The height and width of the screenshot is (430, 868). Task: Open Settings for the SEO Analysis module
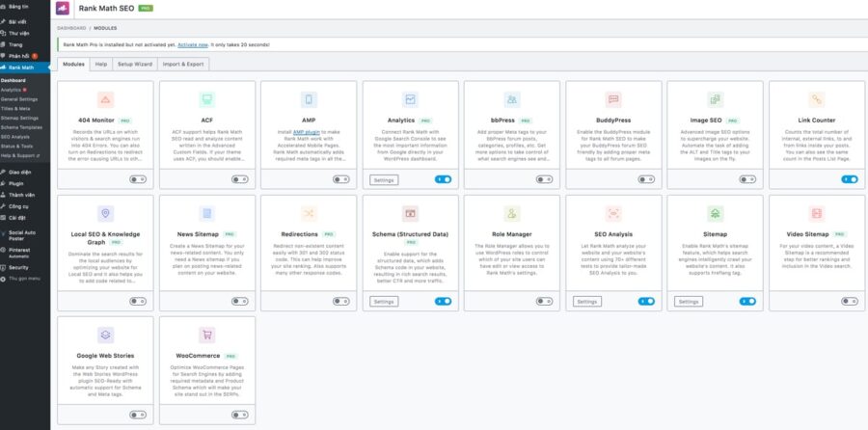(x=586, y=302)
